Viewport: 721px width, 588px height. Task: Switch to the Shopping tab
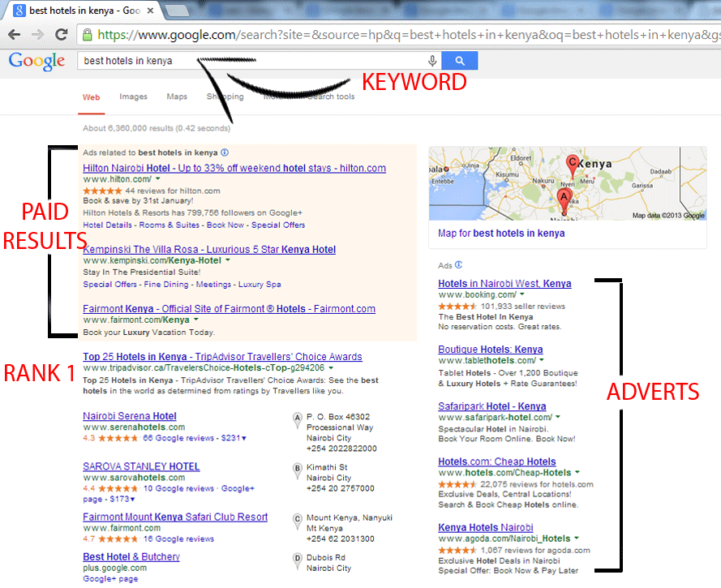(x=225, y=97)
